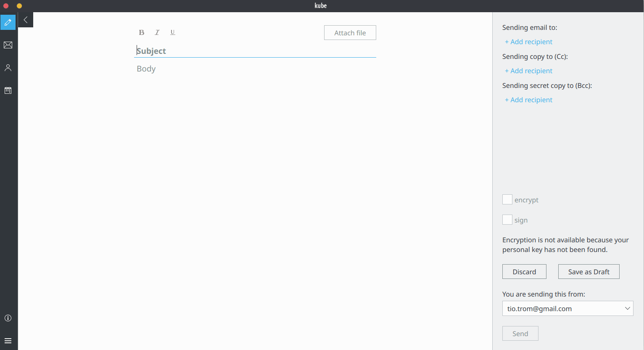Add a Bcc recipient
Viewport: 644px width, 350px height.
[x=529, y=100]
